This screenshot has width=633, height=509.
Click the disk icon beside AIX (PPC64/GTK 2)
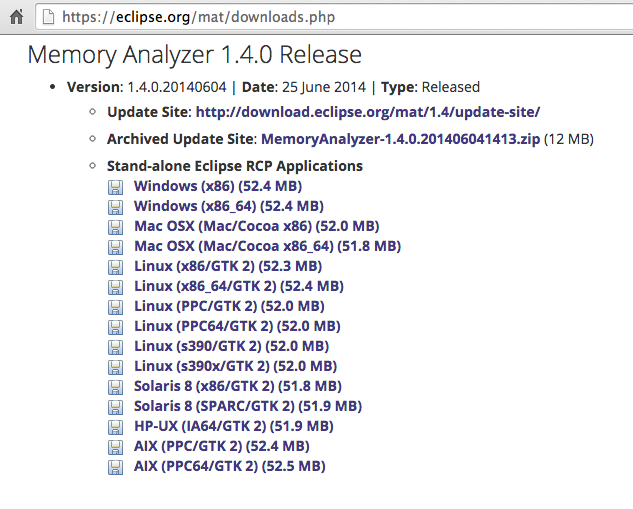coord(116,467)
